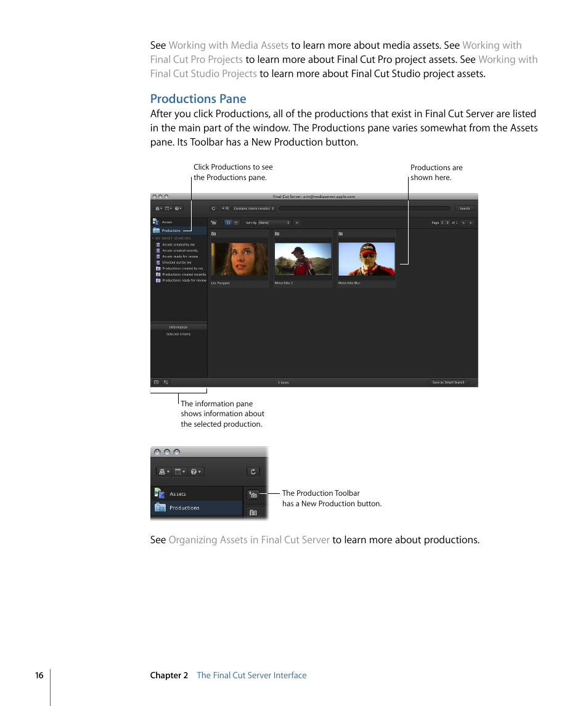Open the 'Productions ready for review' smart search

(x=184, y=280)
